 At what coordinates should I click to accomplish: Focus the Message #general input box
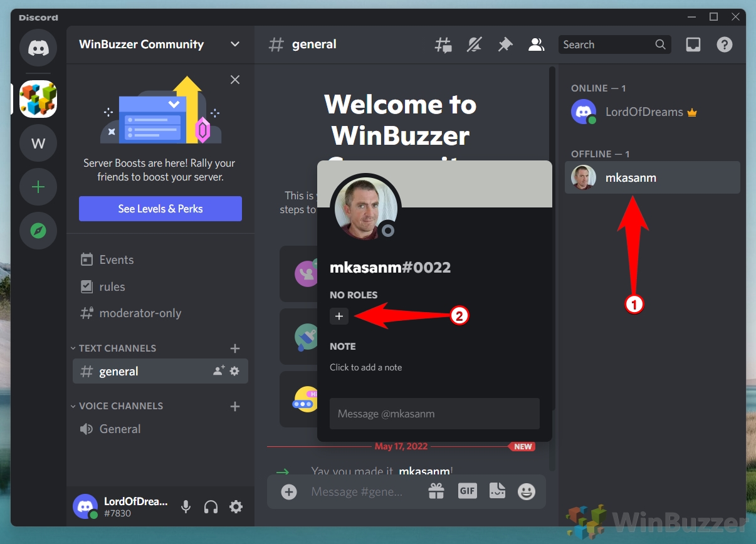coord(357,492)
